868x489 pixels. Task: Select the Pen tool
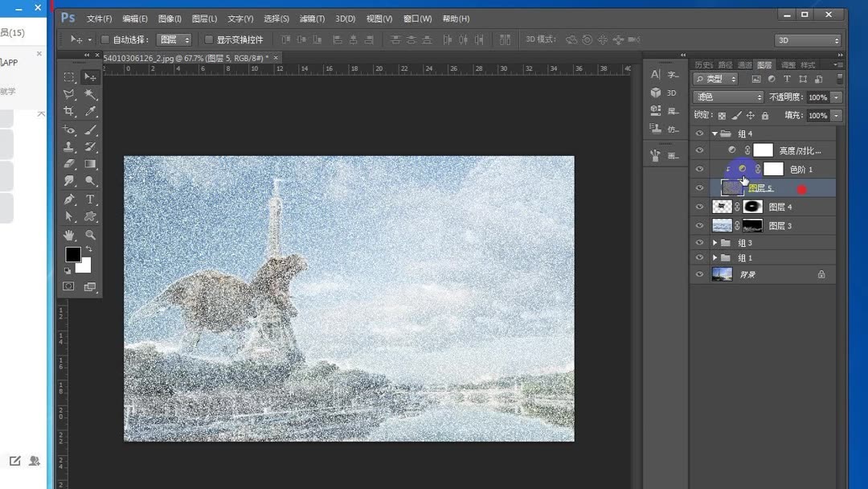pyautogui.click(x=69, y=199)
